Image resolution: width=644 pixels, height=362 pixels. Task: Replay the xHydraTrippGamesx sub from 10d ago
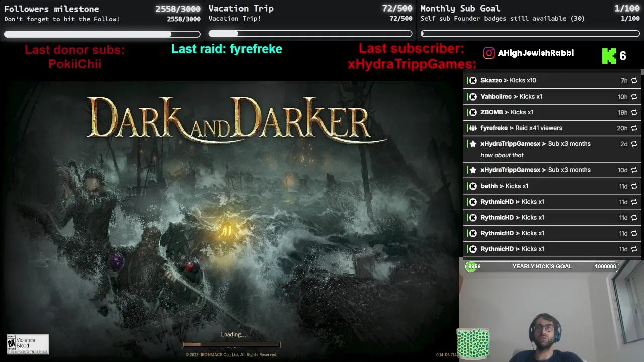point(634,170)
